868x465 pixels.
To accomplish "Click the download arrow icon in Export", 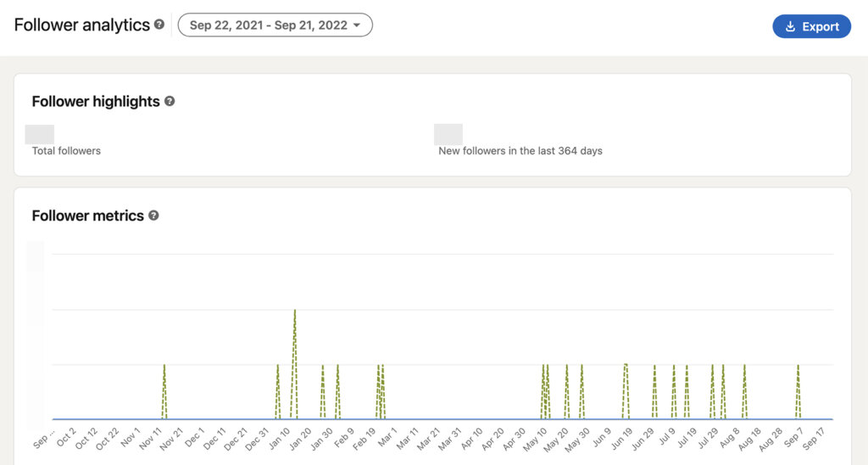I will 791,26.
